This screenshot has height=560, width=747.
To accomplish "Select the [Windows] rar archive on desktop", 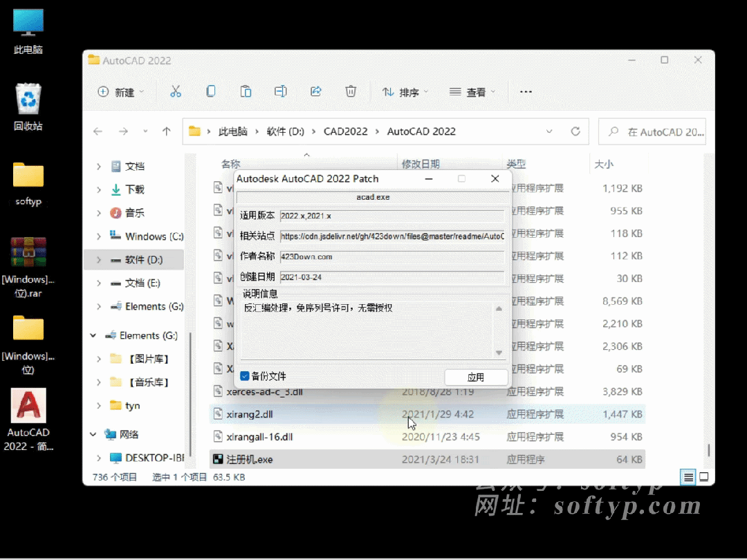I will 28,267.
